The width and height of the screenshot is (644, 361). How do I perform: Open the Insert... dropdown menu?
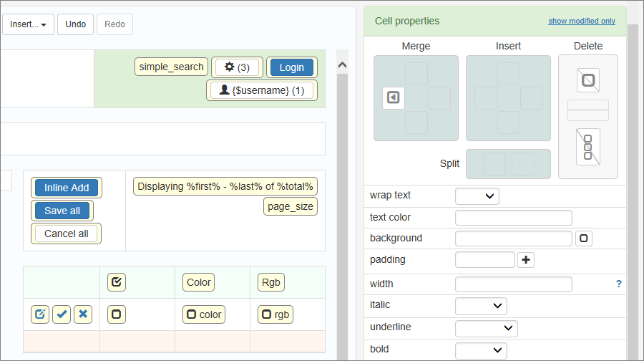pyautogui.click(x=28, y=24)
